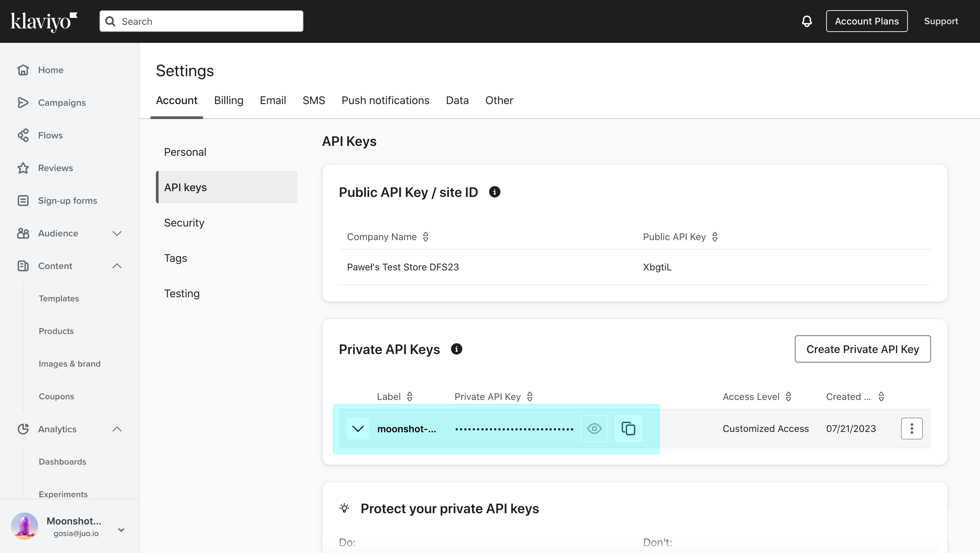Click the notification bell icon
The width and height of the screenshot is (980, 553).
[807, 21]
